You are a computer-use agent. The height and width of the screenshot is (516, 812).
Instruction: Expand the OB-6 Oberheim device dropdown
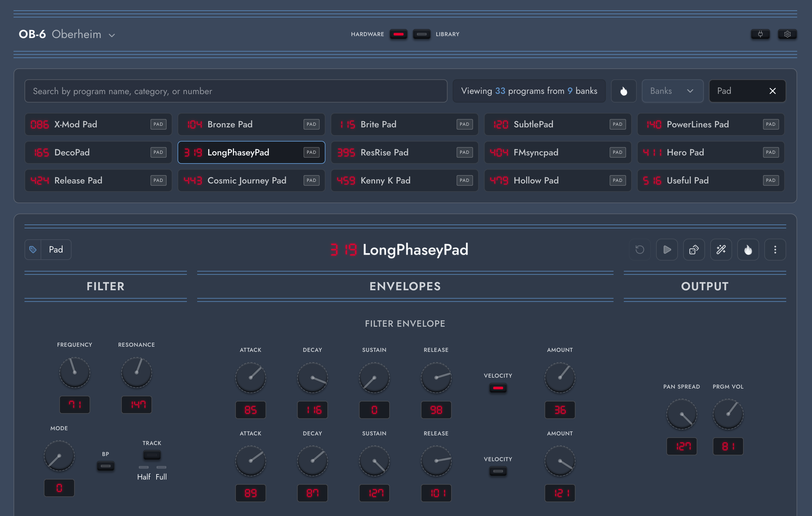tap(67, 34)
